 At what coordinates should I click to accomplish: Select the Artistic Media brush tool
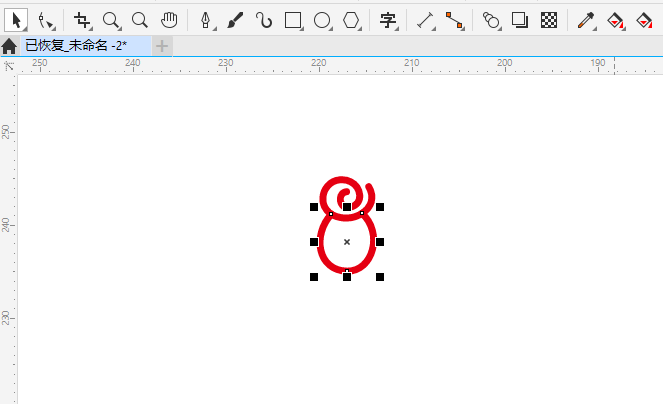(x=235, y=20)
